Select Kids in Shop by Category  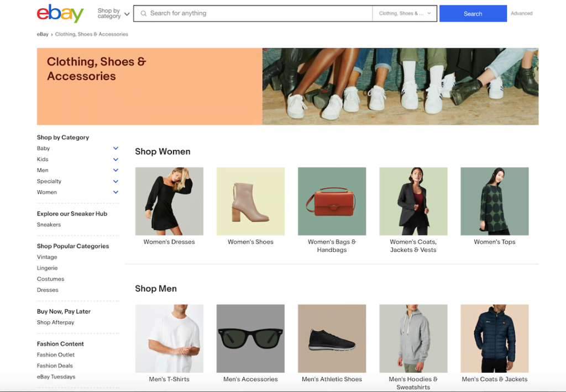click(x=43, y=159)
